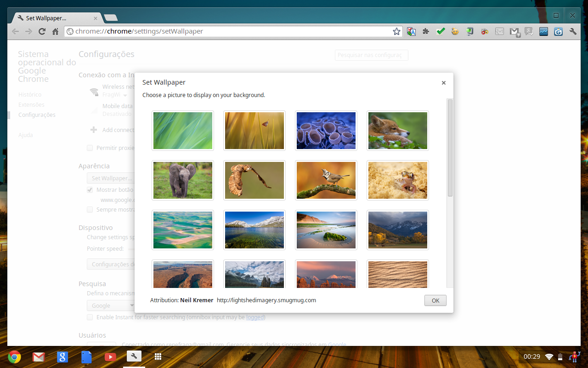Open the Google Translate extension icon
This screenshot has width=588, height=368.
[411, 32]
